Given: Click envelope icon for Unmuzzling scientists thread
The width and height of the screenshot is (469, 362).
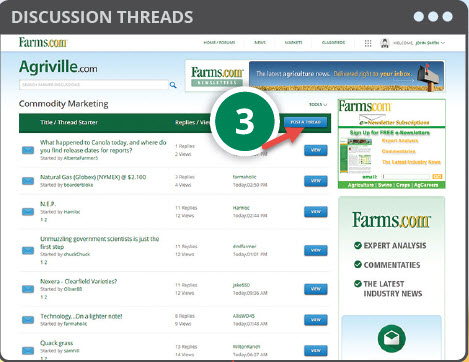Looking at the screenshot, I should [x=28, y=250].
